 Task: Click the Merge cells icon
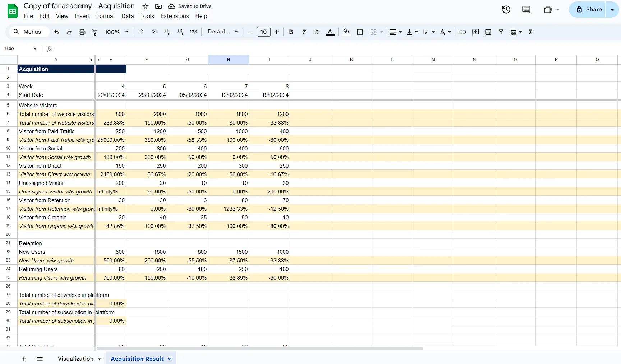pyautogui.click(x=373, y=32)
